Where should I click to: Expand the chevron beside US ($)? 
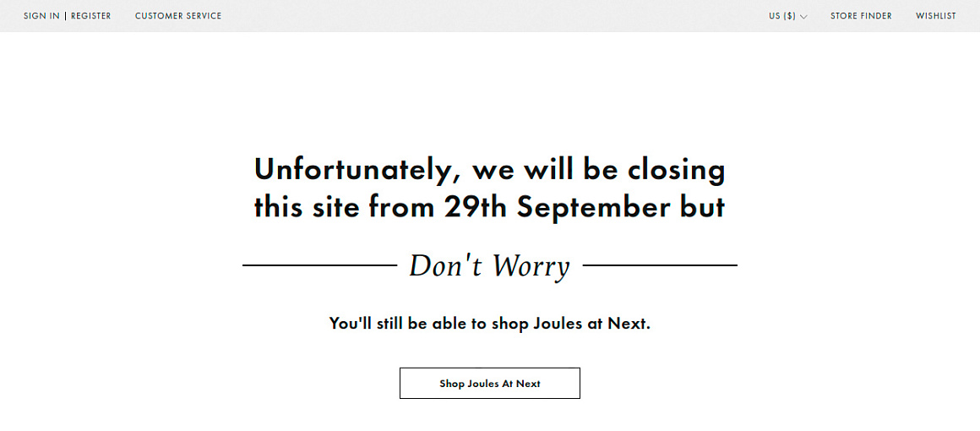(803, 17)
